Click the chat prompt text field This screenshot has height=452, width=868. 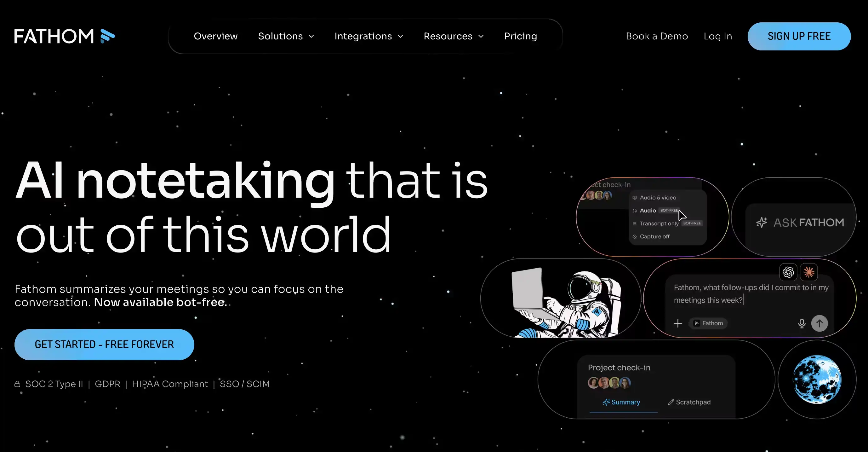751,294
